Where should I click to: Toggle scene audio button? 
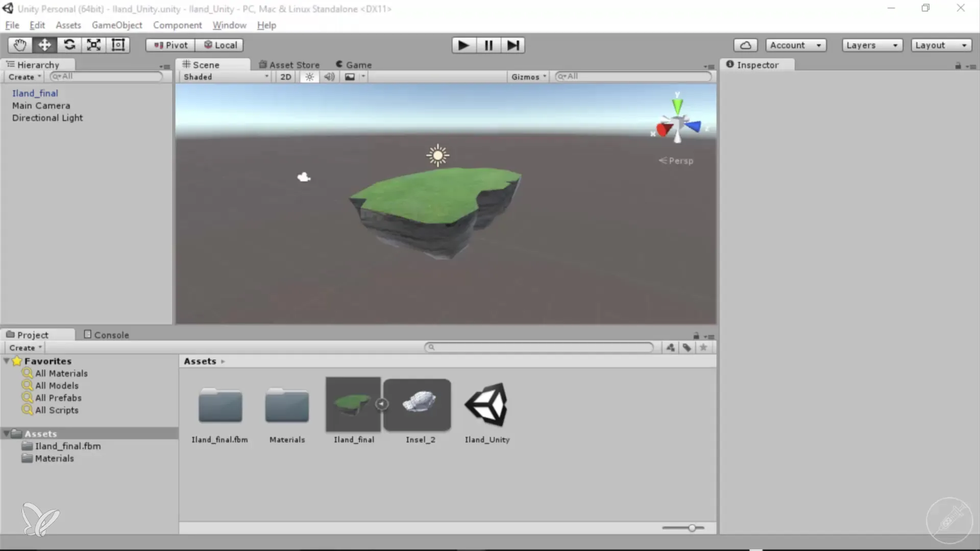click(330, 77)
